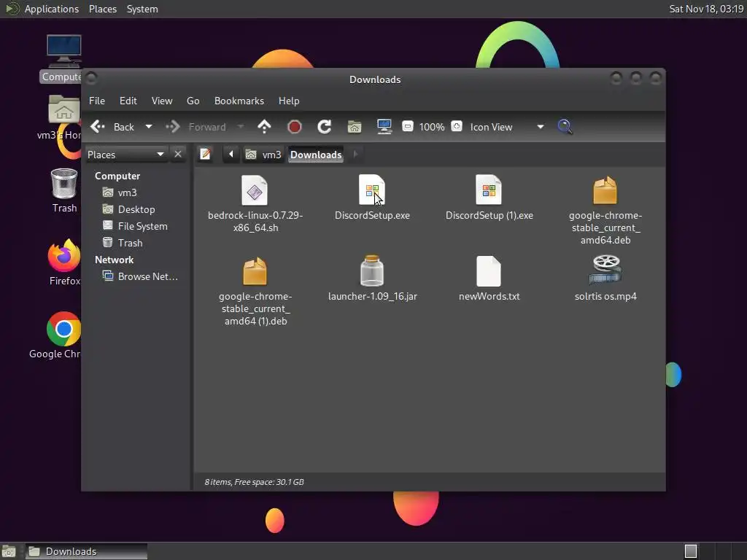The width and height of the screenshot is (747, 560).
Task: Click the Back arrow icon in toolbar
Action: 98,127
